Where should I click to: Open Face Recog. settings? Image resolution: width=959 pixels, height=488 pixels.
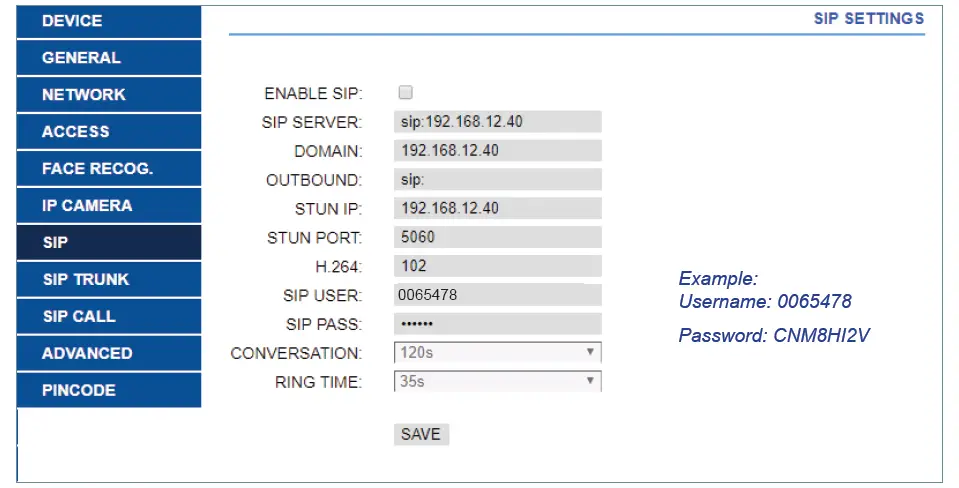coord(108,169)
